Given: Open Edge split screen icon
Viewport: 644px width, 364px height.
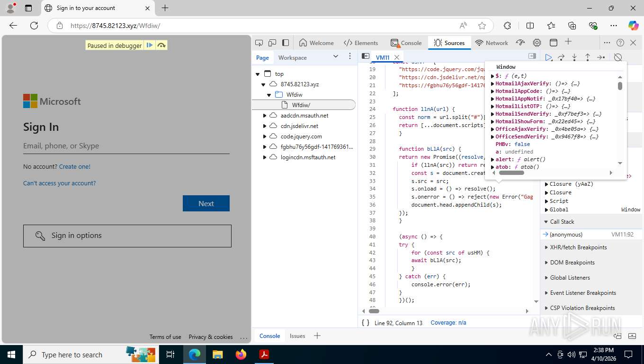Looking at the screenshot, I should click(530, 26).
